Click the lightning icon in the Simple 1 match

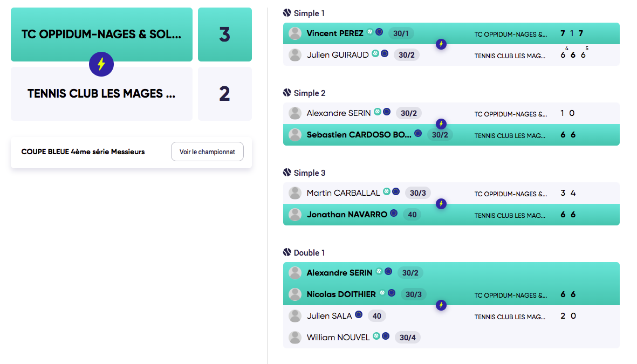pyautogui.click(x=441, y=44)
